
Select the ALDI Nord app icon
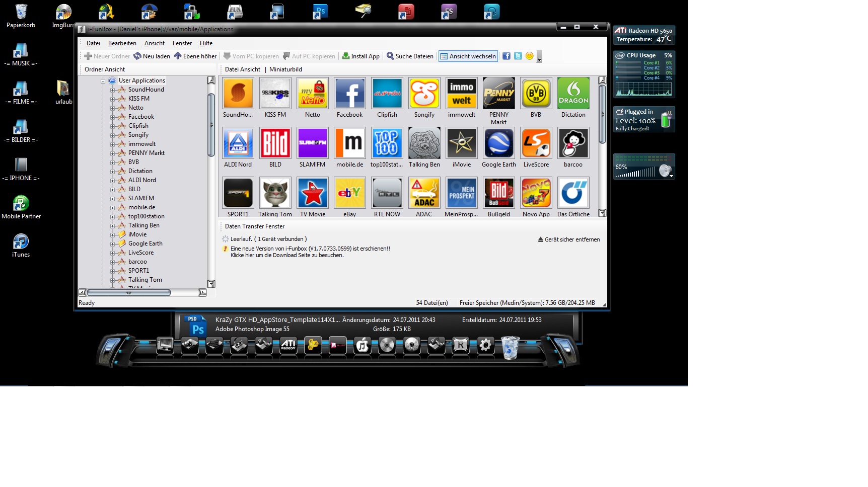point(238,143)
